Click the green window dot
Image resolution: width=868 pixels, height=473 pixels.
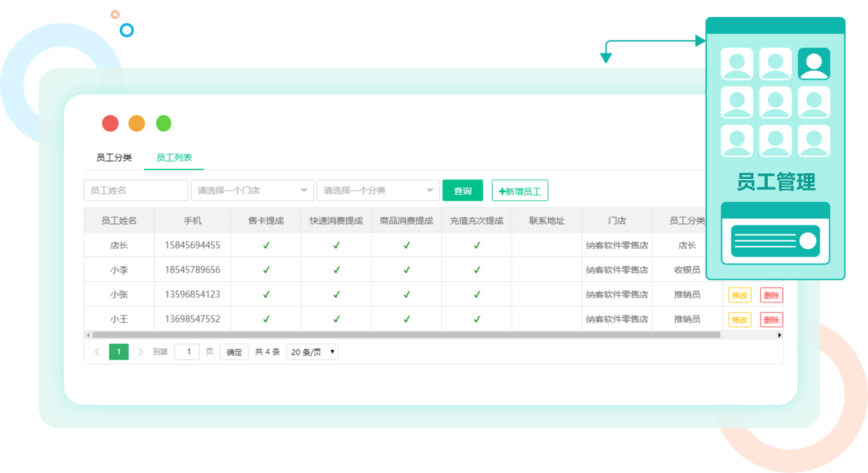164,123
